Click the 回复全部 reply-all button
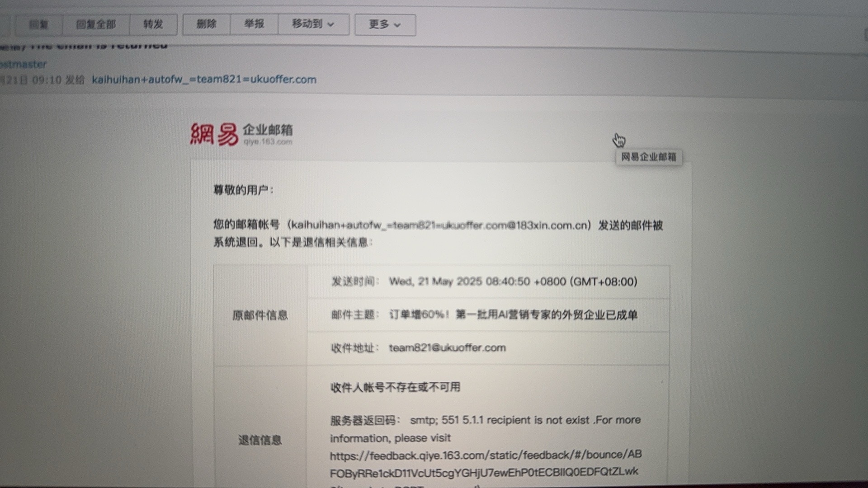The height and width of the screenshot is (488, 868). (x=96, y=24)
